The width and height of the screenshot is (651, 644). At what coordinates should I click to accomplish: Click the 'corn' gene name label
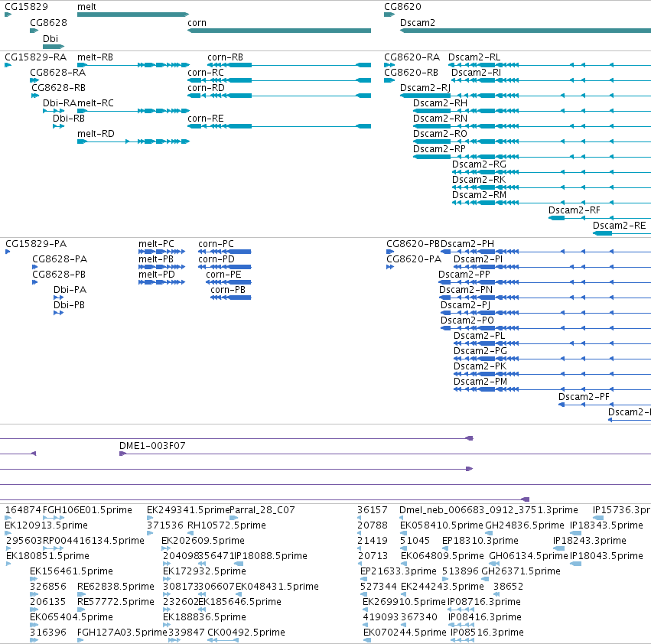click(197, 22)
